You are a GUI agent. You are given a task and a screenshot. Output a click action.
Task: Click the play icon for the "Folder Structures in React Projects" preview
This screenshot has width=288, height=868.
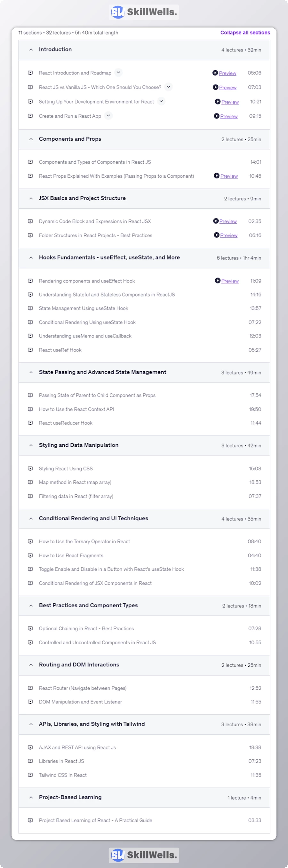click(x=216, y=235)
